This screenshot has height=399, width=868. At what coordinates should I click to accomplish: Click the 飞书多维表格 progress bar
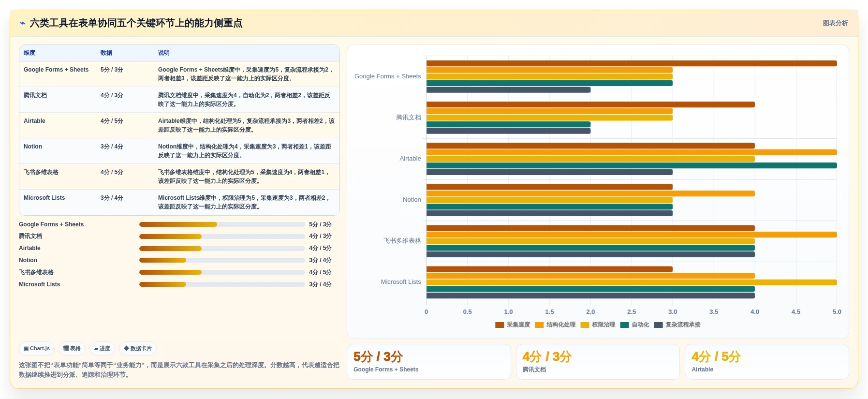click(x=222, y=272)
